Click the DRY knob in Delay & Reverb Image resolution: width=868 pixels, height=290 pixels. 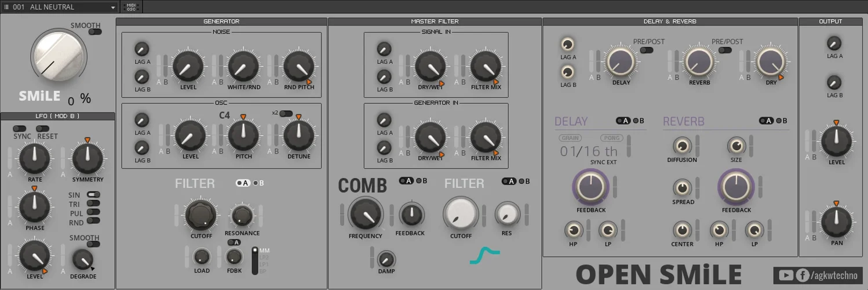pyautogui.click(x=771, y=61)
